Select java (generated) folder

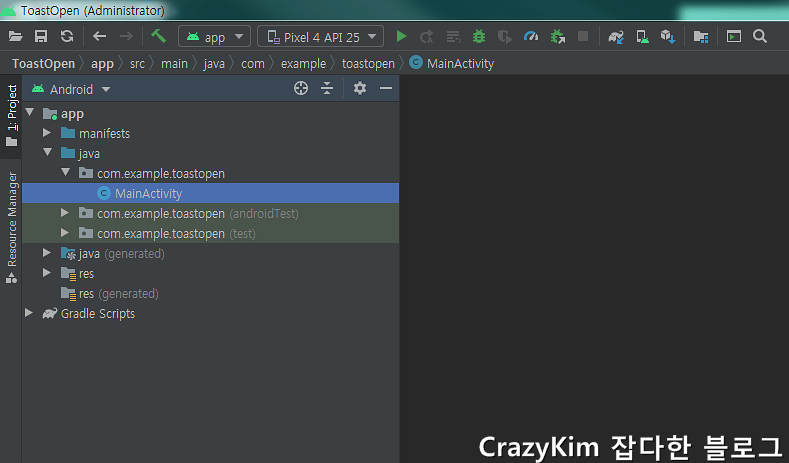click(x=211, y=254)
